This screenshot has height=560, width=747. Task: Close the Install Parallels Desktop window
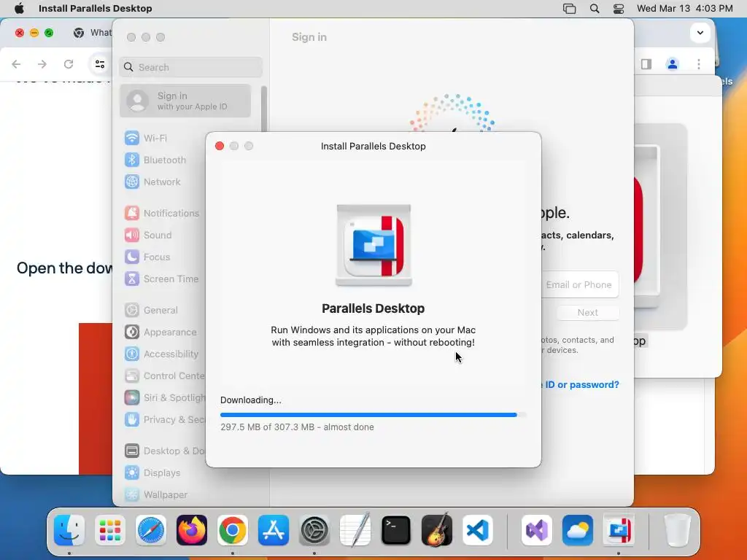(219, 146)
